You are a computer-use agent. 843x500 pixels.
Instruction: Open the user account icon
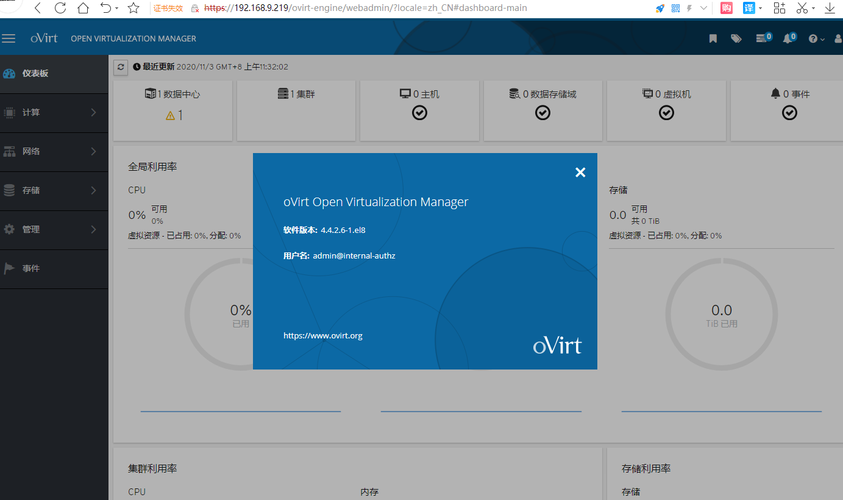coord(838,39)
